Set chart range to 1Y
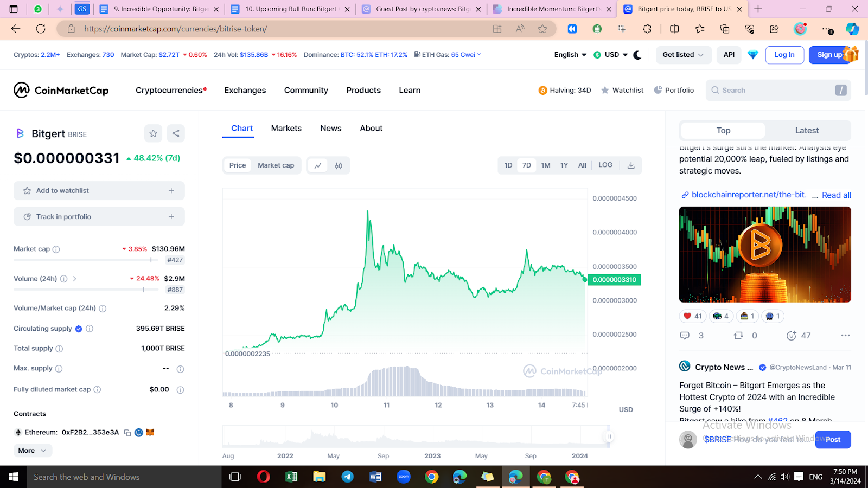The width and height of the screenshot is (868, 488). pos(564,165)
